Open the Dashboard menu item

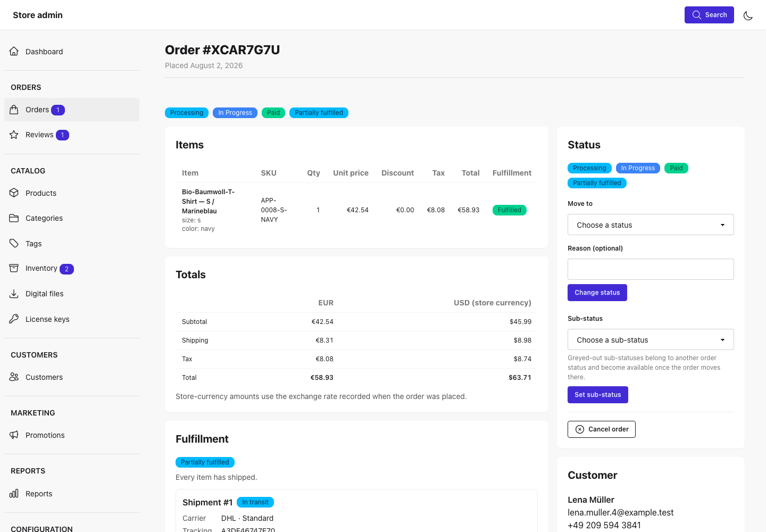tap(72, 52)
